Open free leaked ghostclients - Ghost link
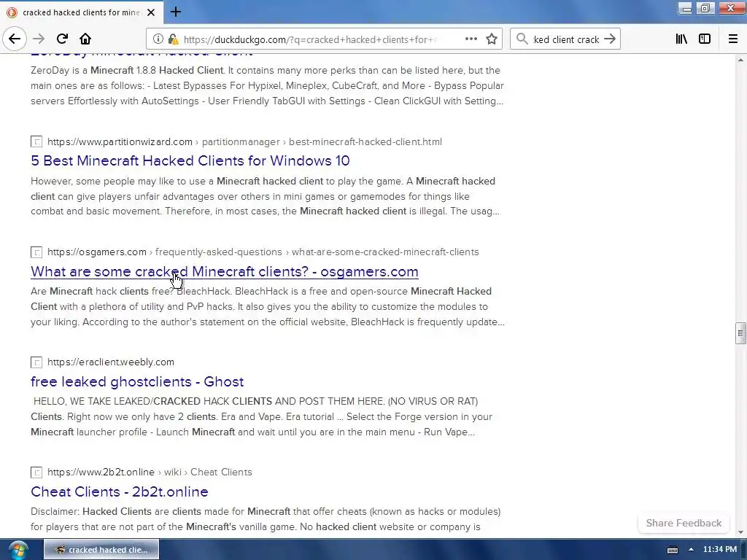Screen dimensions: 747x560 [x=137, y=381]
